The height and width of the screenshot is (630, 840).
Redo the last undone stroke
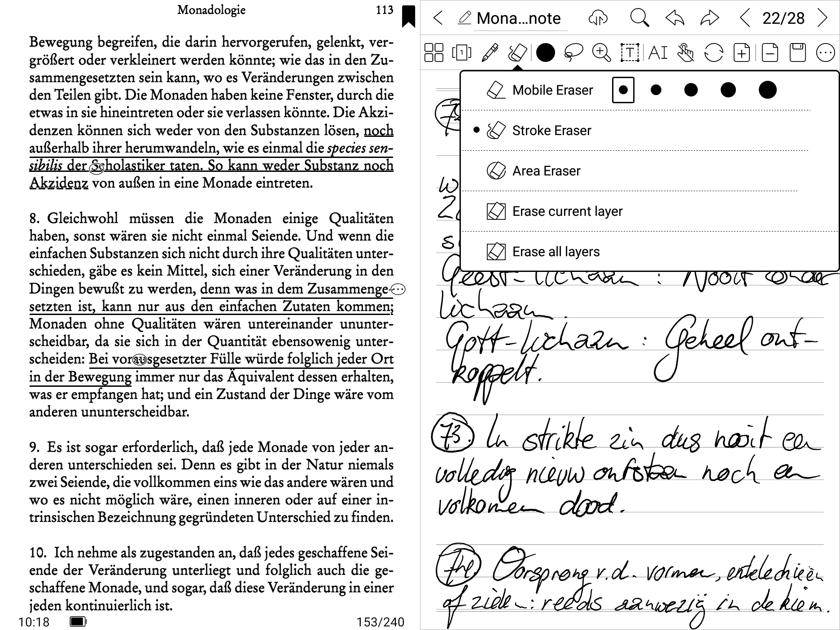[709, 18]
